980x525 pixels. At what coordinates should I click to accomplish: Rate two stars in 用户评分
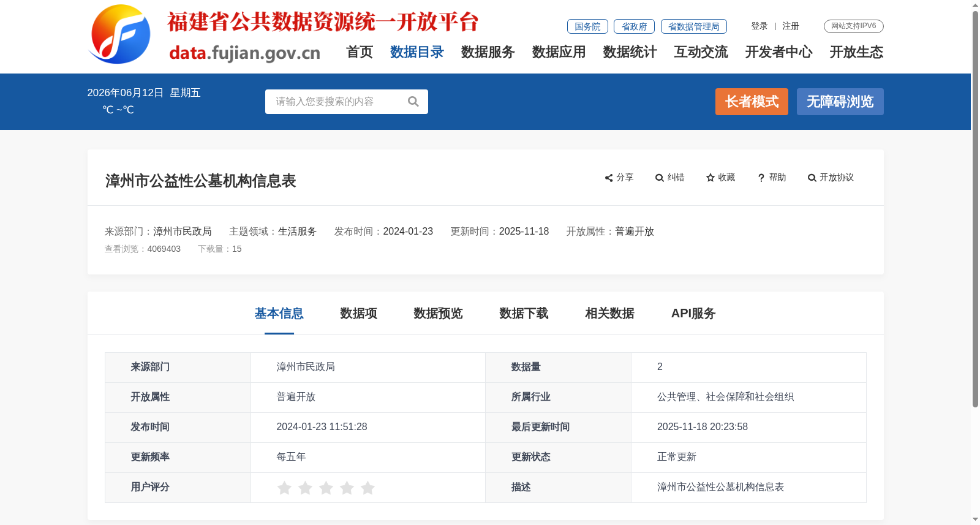pos(305,488)
